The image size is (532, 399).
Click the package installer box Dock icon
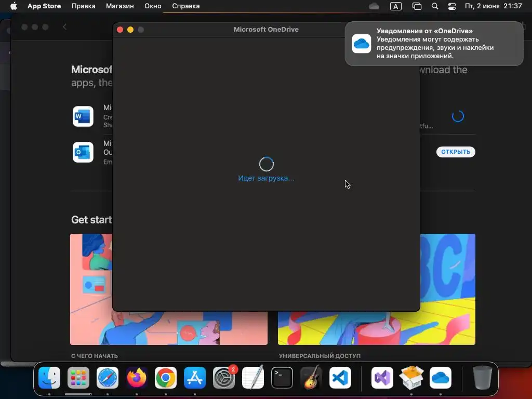point(411,378)
